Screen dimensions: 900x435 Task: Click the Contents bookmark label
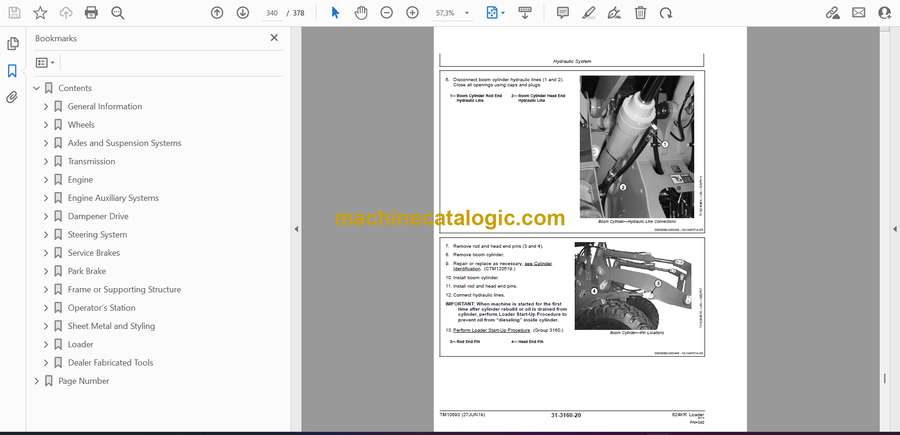tap(75, 88)
